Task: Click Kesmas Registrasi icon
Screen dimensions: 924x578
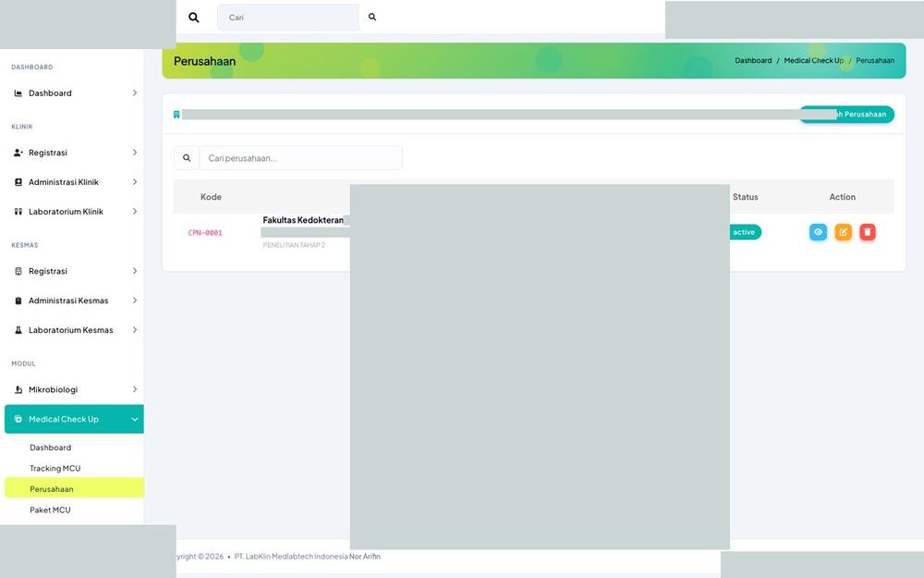Action: (x=18, y=271)
